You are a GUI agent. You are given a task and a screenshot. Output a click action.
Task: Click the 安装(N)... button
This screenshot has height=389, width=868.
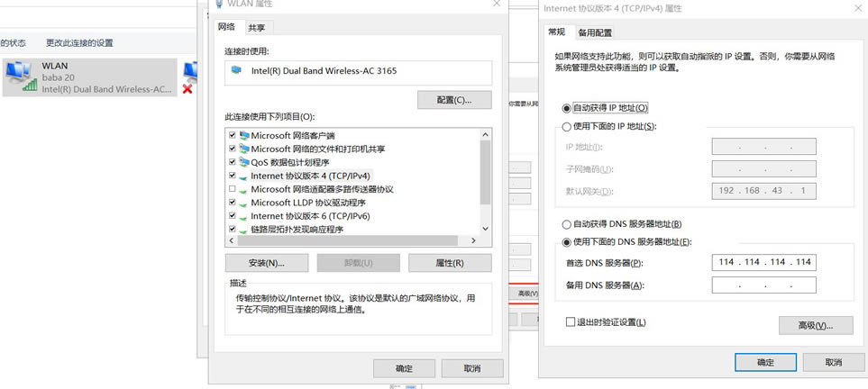(267, 263)
